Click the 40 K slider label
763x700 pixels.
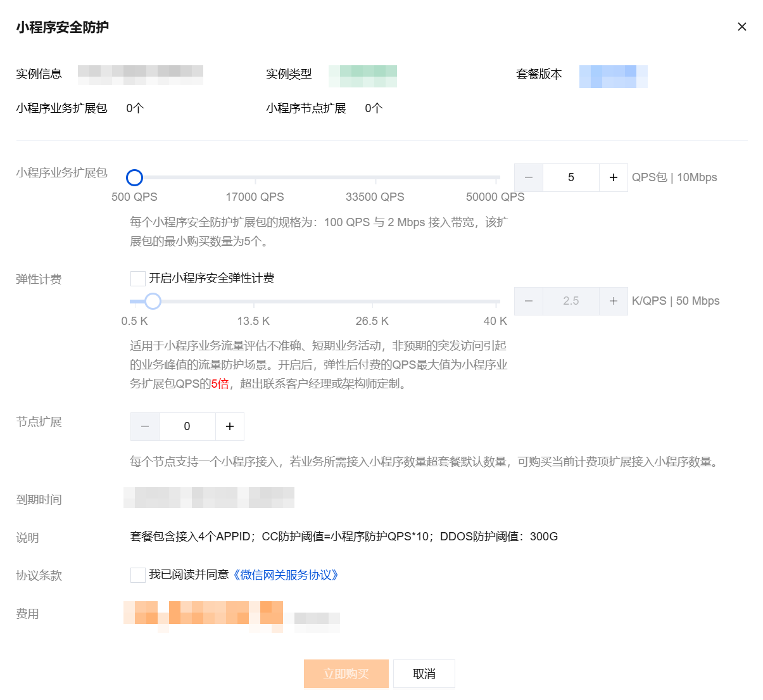point(495,321)
